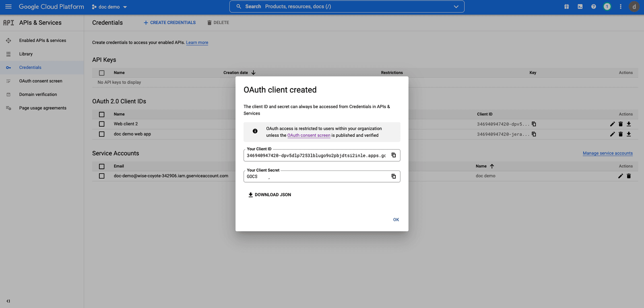Delete the Web client 2 OAuth client

pyautogui.click(x=621, y=124)
